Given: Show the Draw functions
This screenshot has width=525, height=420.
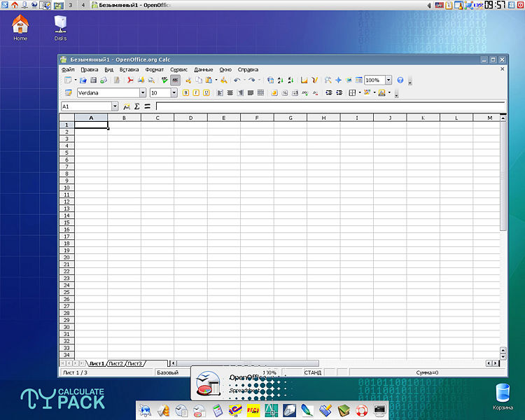Looking at the screenshot, I should tap(314, 80).
